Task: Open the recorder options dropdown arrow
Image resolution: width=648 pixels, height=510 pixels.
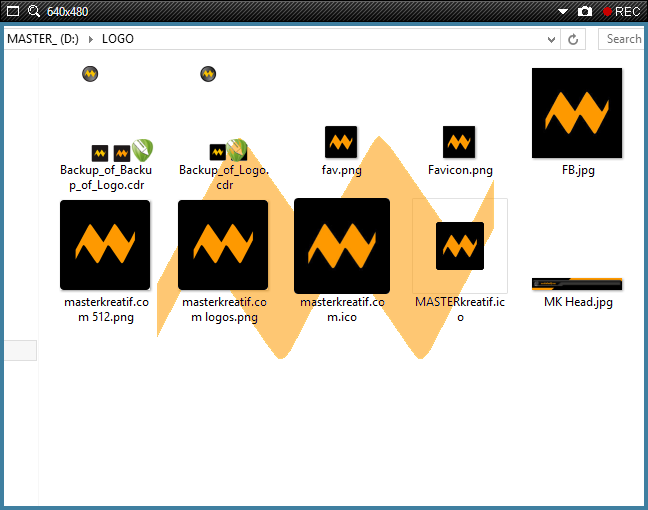Action: [562, 12]
